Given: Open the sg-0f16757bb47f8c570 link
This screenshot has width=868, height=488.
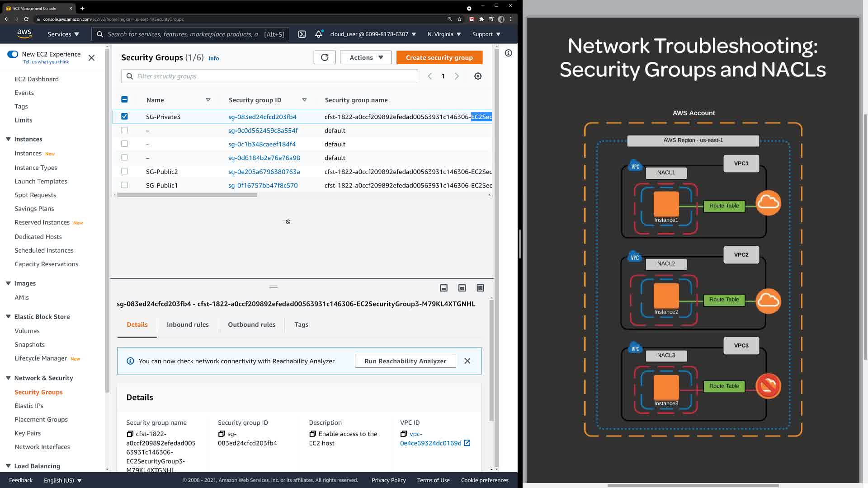Looking at the screenshot, I should pyautogui.click(x=263, y=185).
